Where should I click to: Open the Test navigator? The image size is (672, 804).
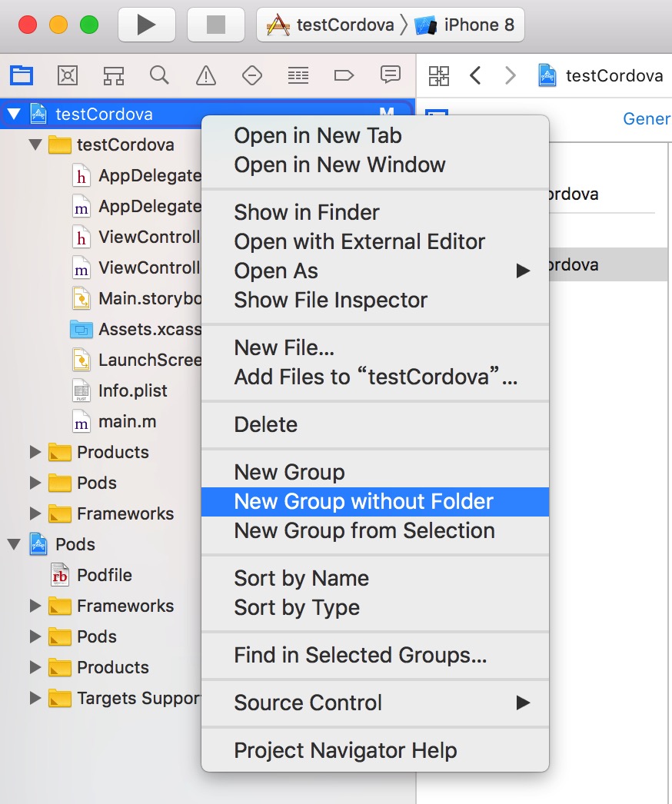252,76
